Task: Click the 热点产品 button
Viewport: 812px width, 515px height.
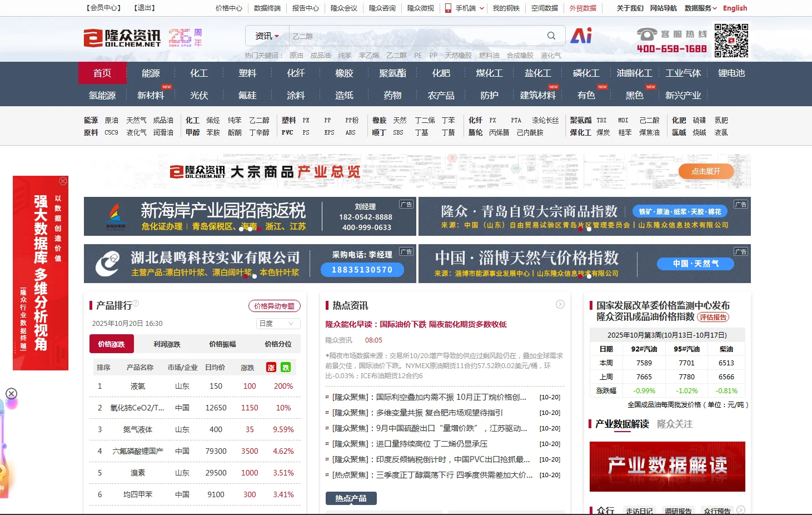Action: tap(351, 498)
